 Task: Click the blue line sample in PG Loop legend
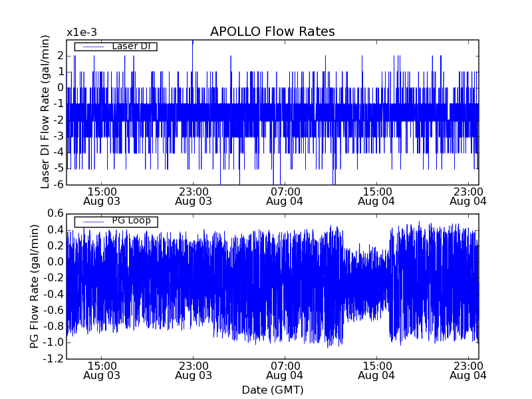92,221
